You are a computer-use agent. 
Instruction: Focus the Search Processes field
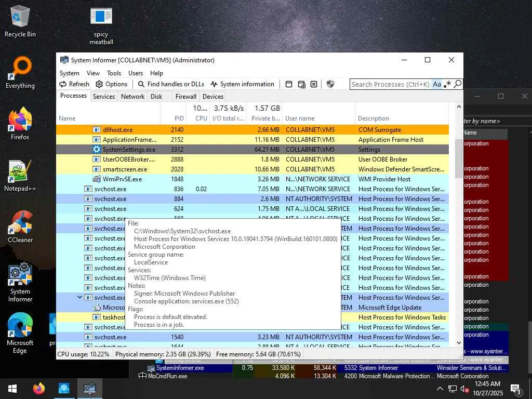[391, 84]
